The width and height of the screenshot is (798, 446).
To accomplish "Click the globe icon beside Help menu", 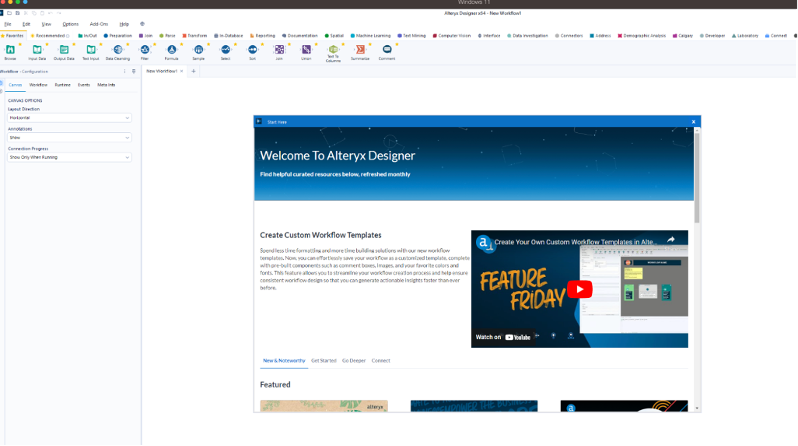I will click(142, 24).
